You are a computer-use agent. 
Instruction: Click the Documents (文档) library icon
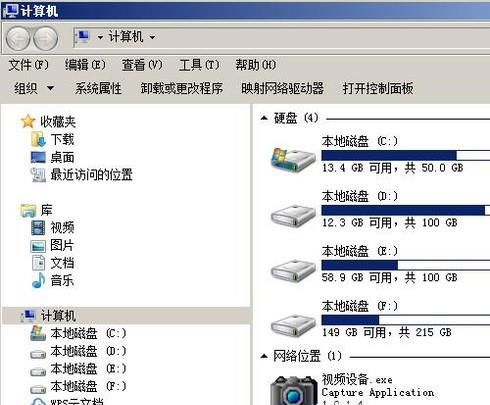pos(38,263)
